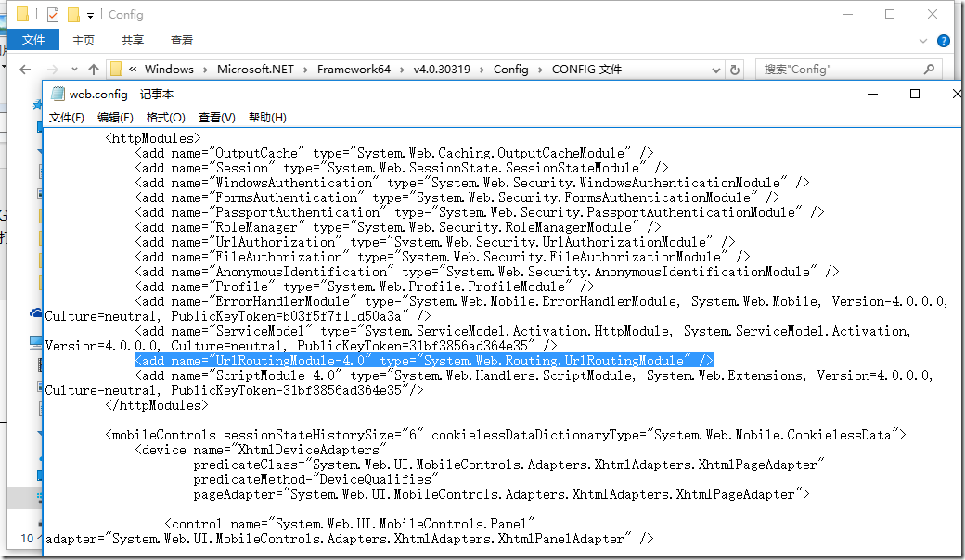Click the Notepad web.config title icon
The width and height of the screenshot is (965, 560).
58,94
